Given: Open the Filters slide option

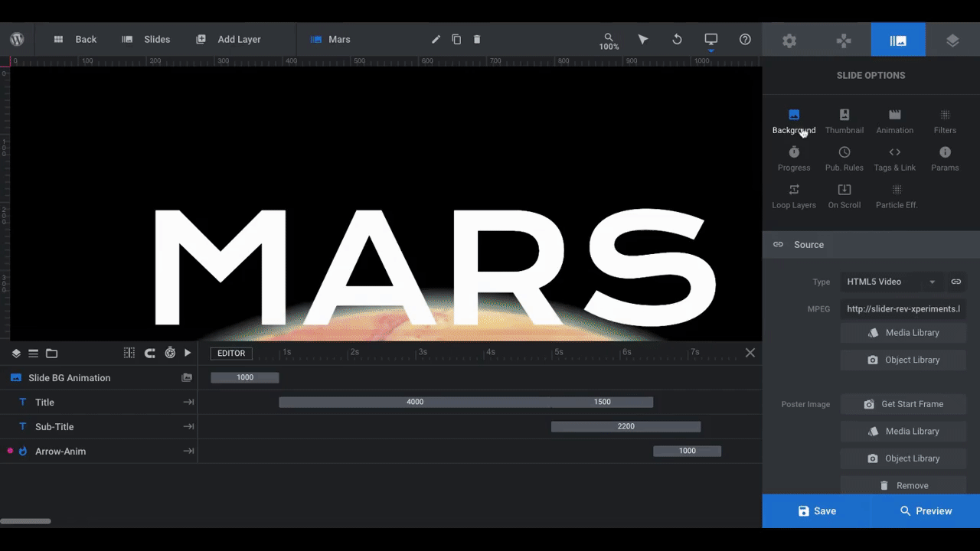Looking at the screenshot, I should point(945,122).
